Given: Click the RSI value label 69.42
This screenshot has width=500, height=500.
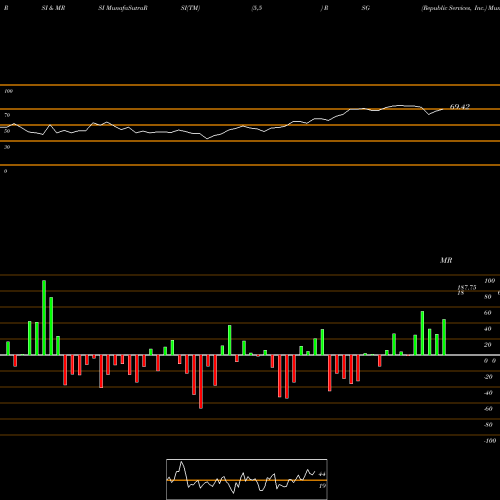Looking at the screenshot, I should (x=460, y=107).
